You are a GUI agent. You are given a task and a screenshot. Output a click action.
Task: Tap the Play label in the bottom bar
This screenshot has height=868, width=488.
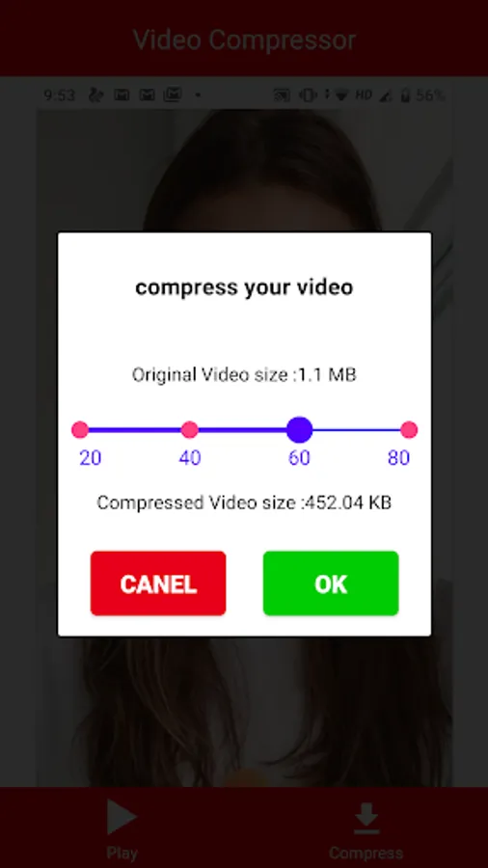pos(122,853)
